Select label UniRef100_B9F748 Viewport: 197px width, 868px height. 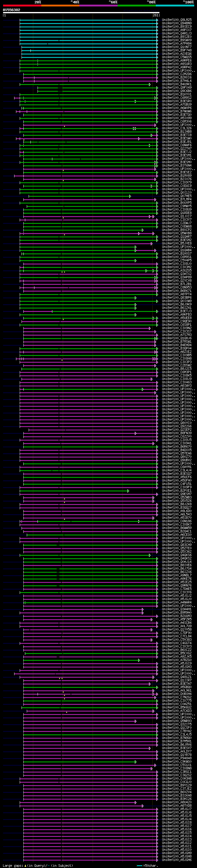(177, 50)
